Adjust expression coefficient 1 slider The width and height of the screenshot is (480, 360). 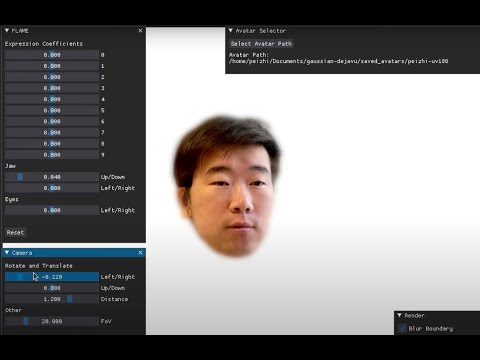[52, 66]
